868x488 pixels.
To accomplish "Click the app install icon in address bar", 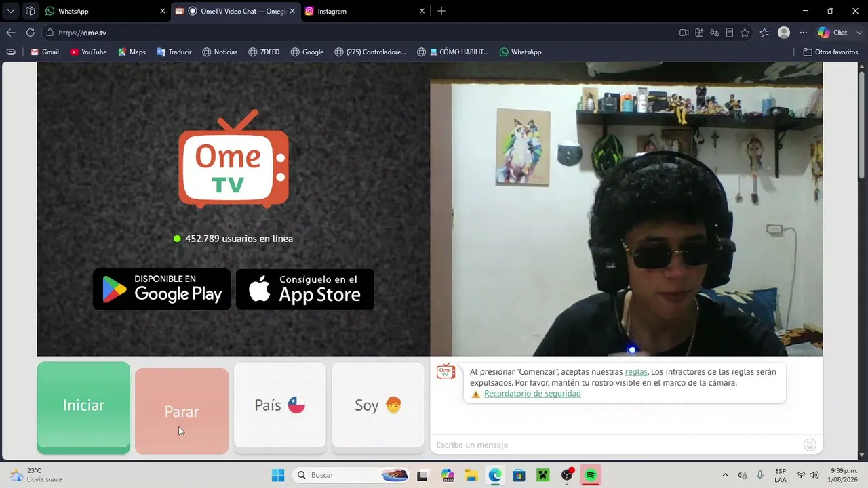I will point(699,33).
